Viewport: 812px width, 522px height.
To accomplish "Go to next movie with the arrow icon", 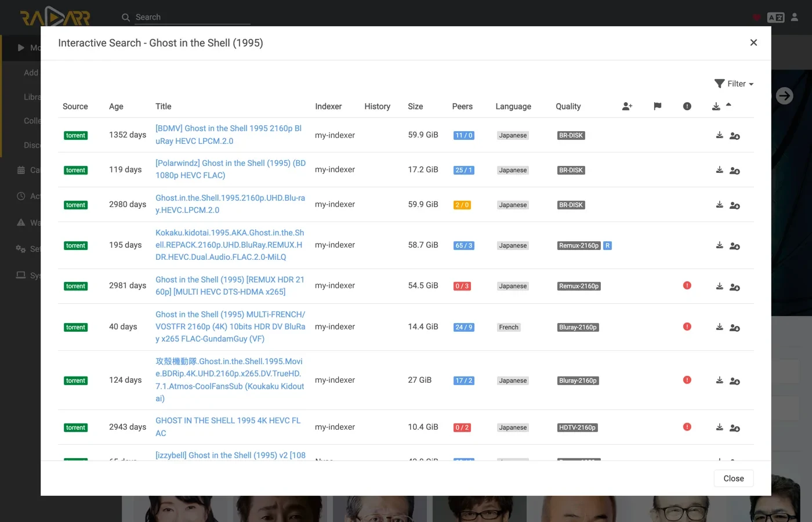I will [x=785, y=96].
